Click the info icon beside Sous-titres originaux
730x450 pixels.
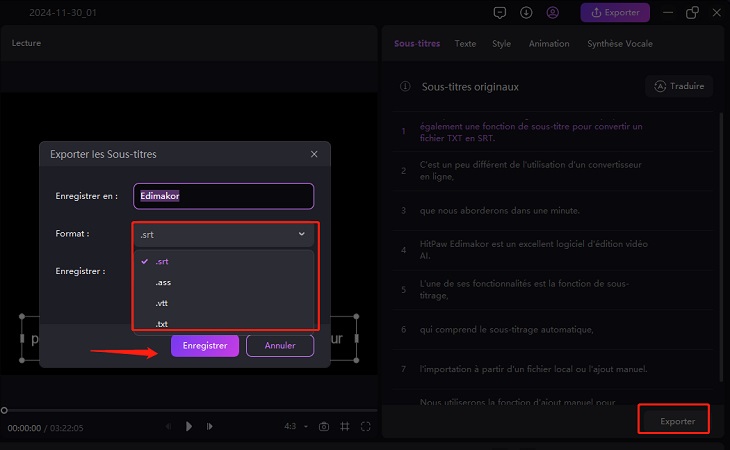[x=405, y=86]
